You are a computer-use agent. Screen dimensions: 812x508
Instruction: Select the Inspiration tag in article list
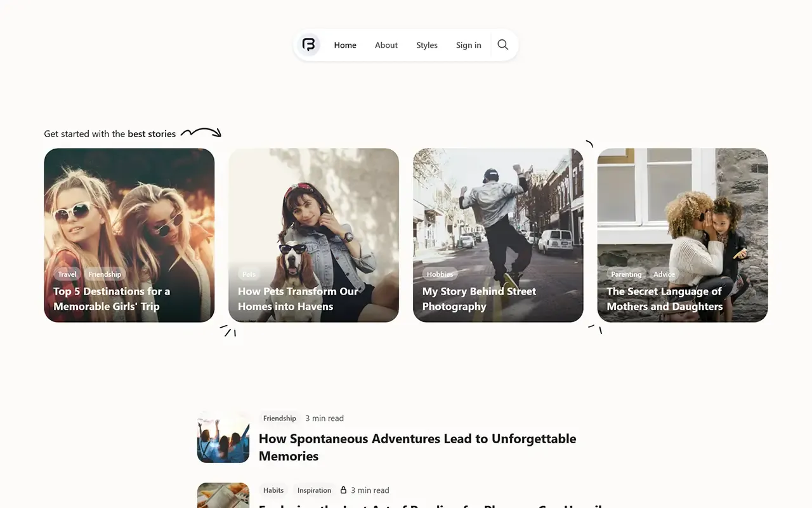[x=314, y=490]
